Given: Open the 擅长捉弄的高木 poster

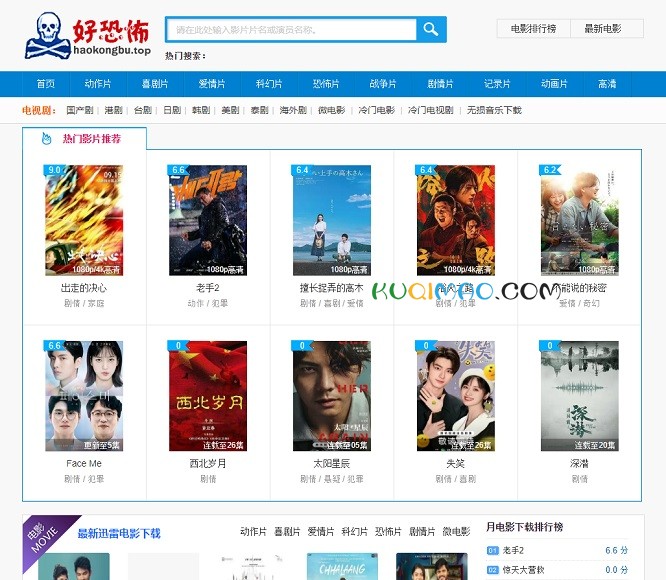Looking at the screenshot, I should pos(332,220).
